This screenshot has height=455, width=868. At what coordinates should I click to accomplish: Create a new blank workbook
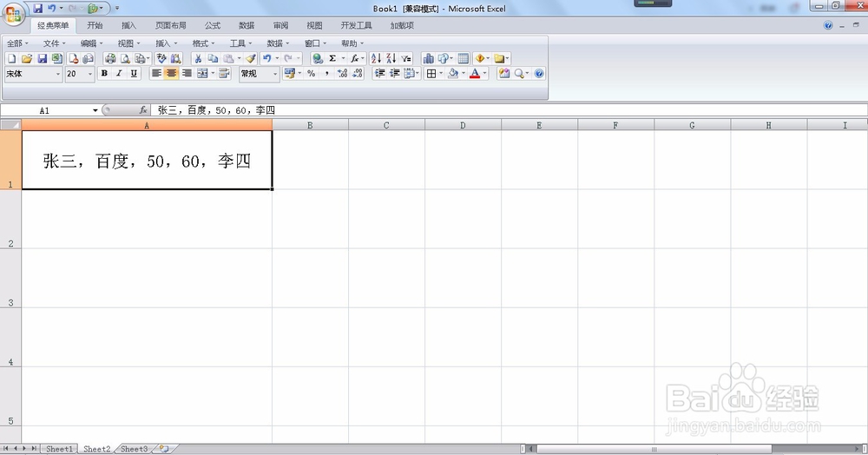11,58
